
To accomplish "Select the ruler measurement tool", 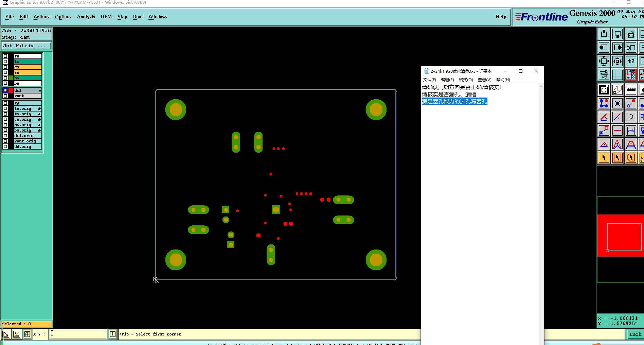I will [631, 90].
